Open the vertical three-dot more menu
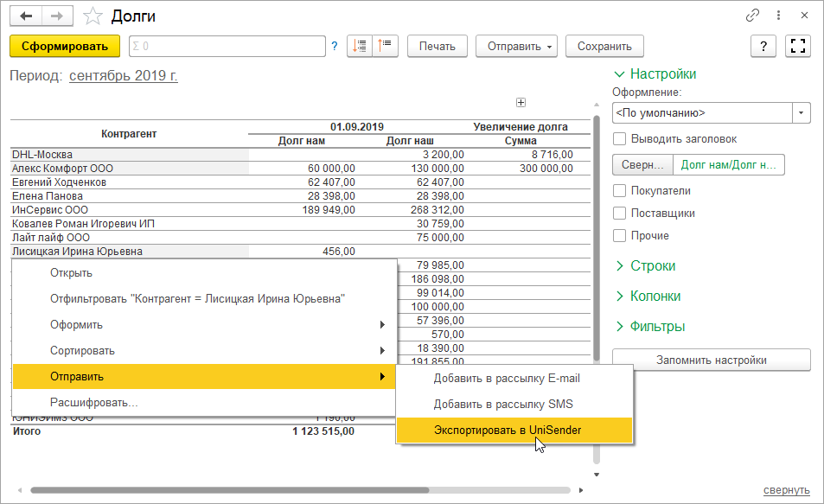The image size is (824, 504). click(779, 16)
